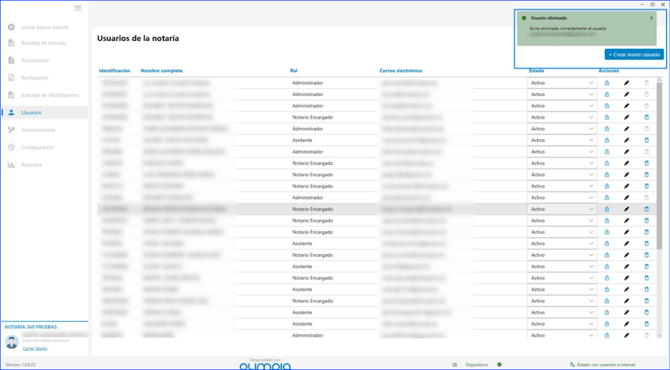Click the user table's vertical scrollbar

[x=659, y=165]
